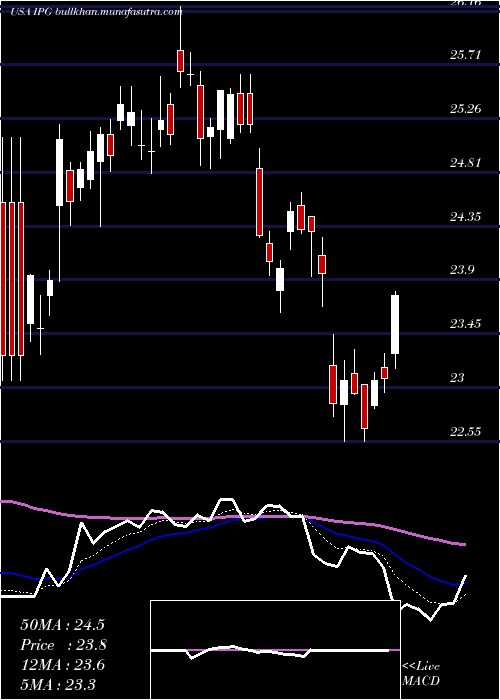The width and height of the screenshot is (500, 700).
Task: Click the 25.71 price axis label
Action: coord(465,55)
